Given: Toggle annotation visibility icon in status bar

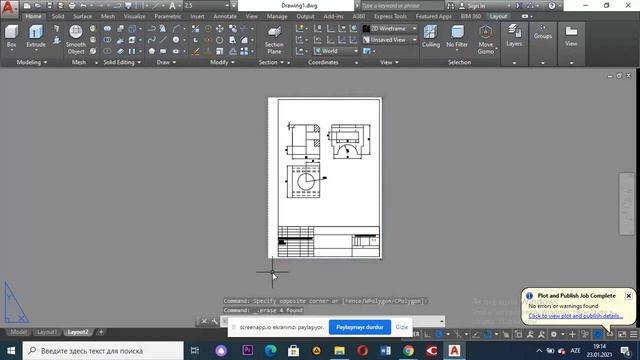Looking at the screenshot, I should pyautogui.click(x=530, y=334).
